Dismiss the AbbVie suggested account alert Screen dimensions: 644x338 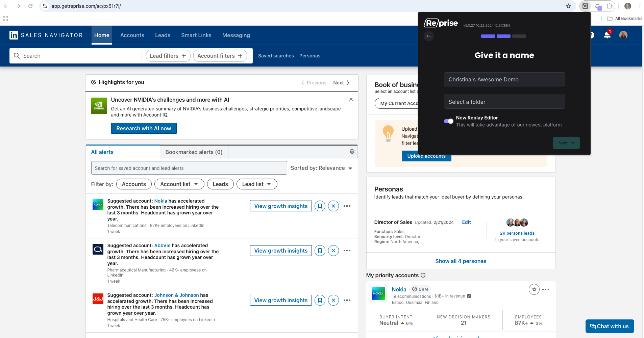tap(333, 251)
